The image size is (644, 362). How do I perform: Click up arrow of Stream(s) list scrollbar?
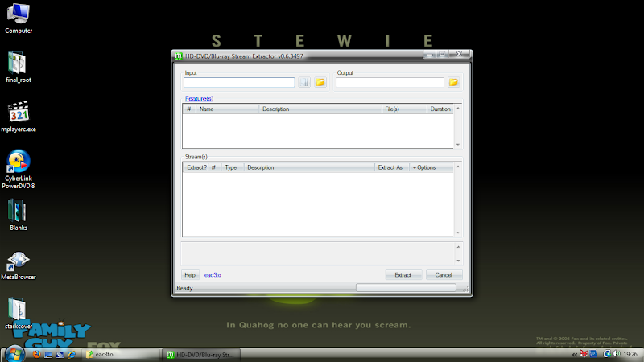[458, 167]
